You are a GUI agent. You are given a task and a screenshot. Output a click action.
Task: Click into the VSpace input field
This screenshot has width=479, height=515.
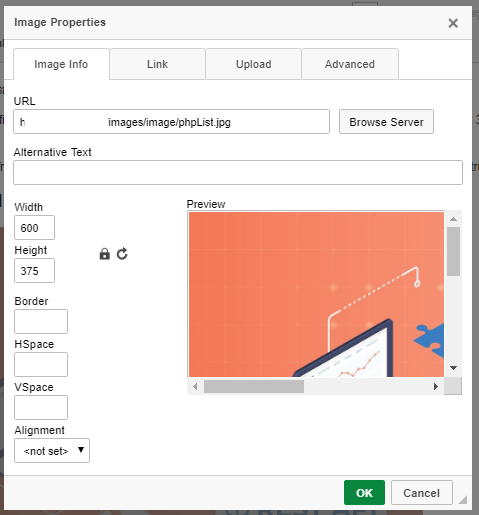click(41, 407)
